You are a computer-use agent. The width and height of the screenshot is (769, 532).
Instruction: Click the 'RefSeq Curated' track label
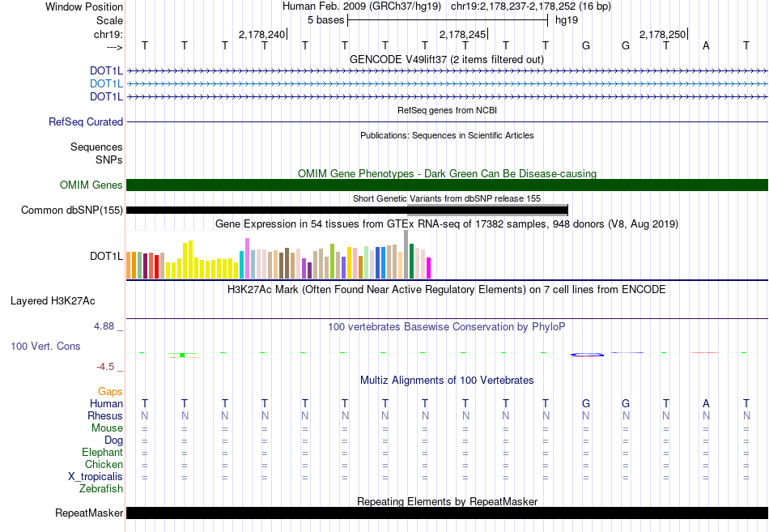[x=86, y=121]
